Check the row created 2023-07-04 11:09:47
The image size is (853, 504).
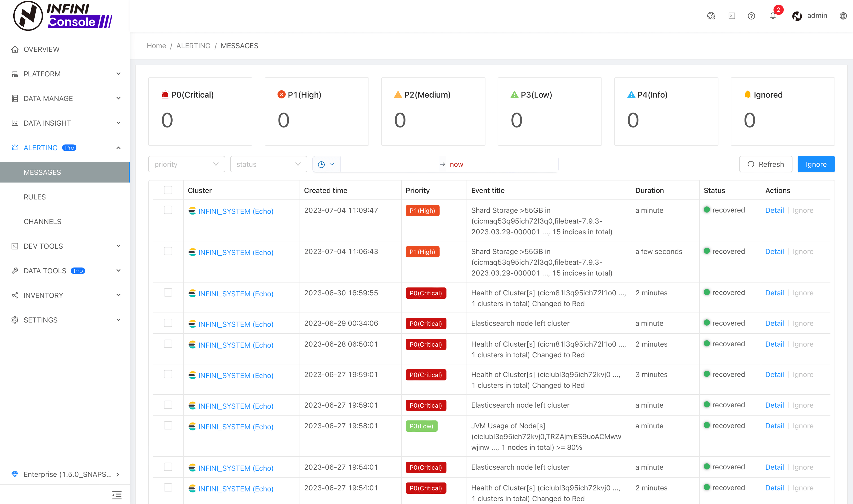point(168,210)
